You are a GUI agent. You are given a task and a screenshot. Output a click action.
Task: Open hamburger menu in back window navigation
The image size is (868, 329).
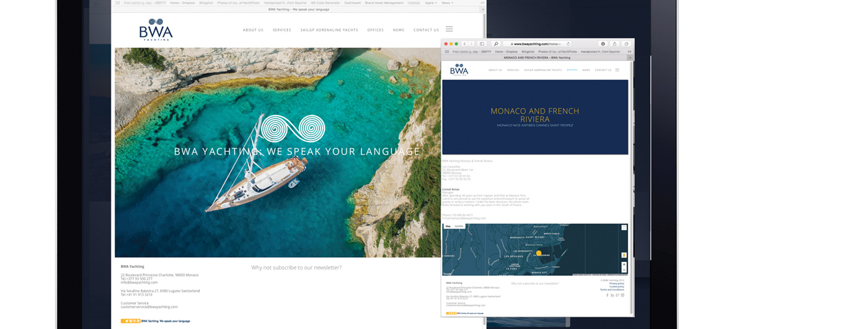pos(449,29)
